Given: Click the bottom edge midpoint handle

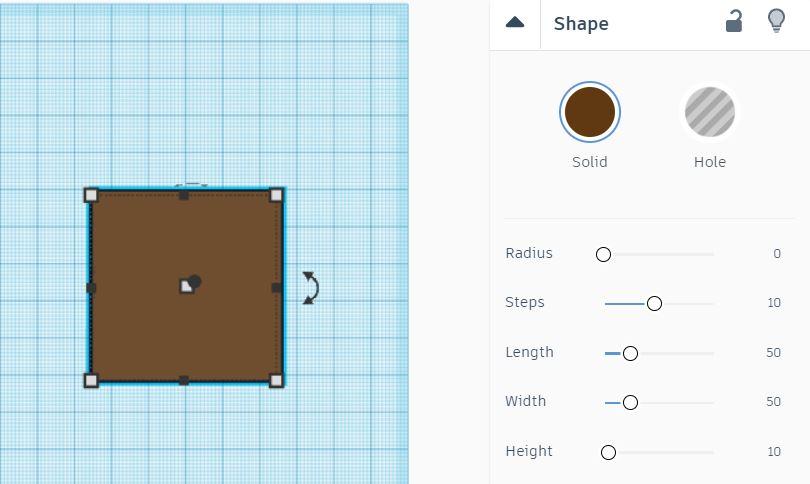Looking at the screenshot, I should 184,381.
